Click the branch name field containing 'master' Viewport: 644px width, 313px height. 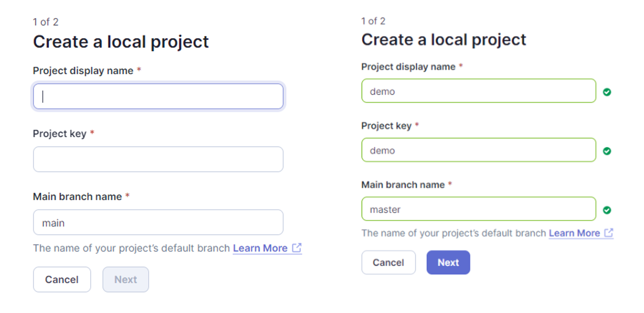click(x=479, y=209)
